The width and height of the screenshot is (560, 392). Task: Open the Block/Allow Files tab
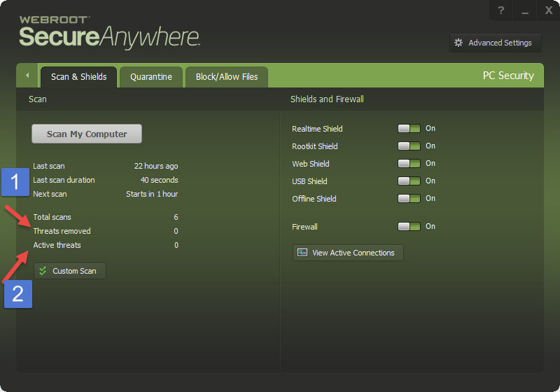pos(227,77)
